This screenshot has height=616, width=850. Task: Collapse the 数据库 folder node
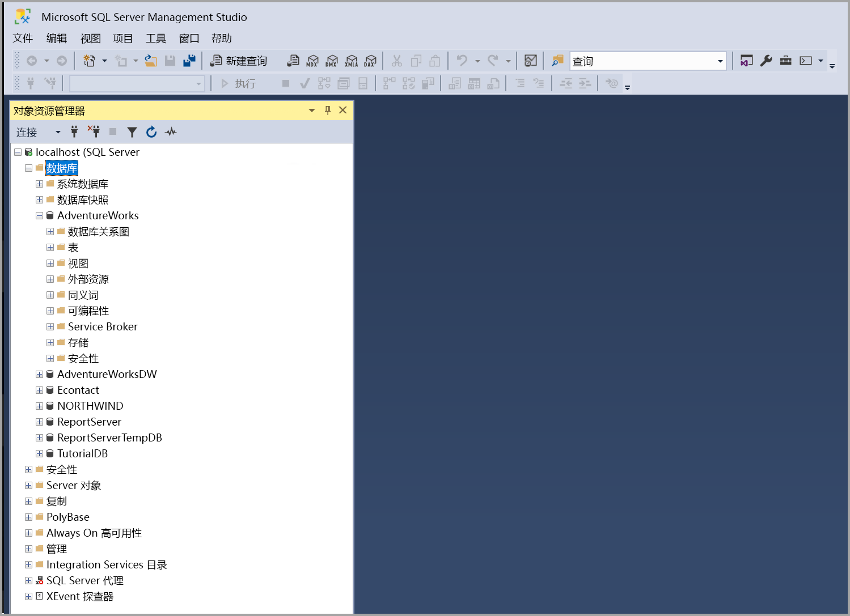[28, 168]
